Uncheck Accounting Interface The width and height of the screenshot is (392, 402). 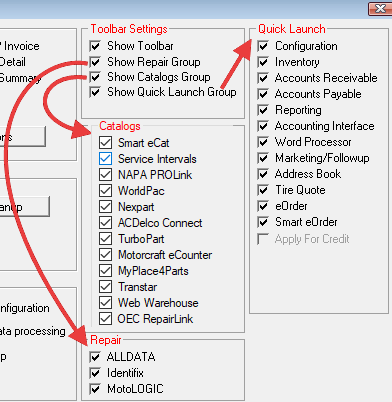point(263,126)
